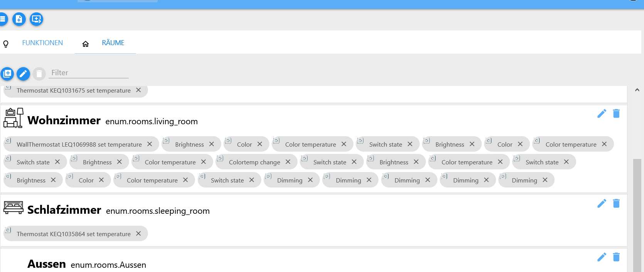644x272 pixels.
Task: Remove Thermostat KEQ1035864 set temperature chip
Action: pyautogui.click(x=138, y=233)
